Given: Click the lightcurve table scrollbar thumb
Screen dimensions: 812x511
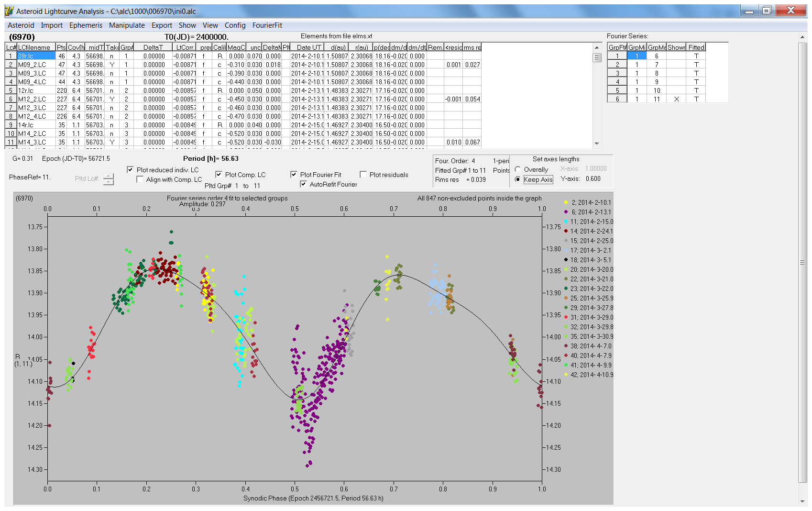Looking at the screenshot, I should tap(597, 57).
